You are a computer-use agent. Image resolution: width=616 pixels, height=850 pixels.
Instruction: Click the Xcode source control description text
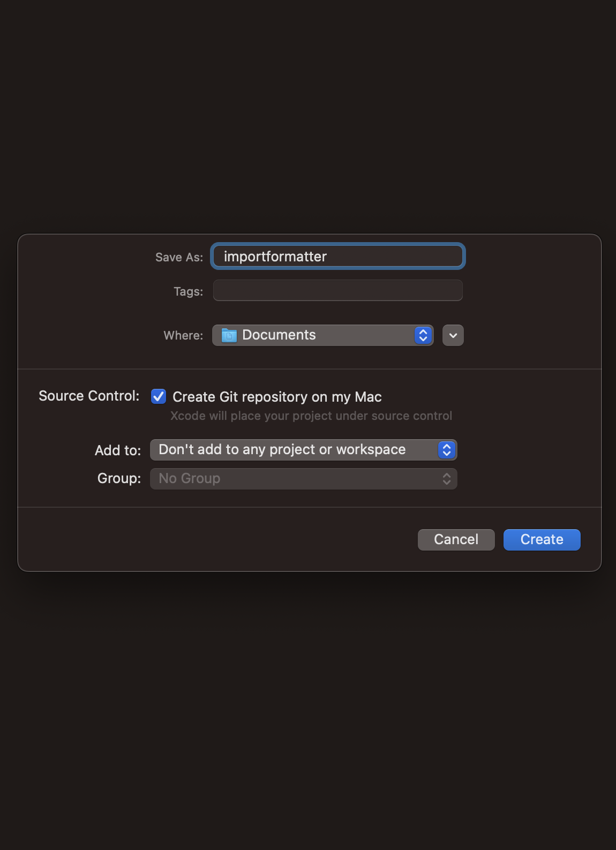pos(311,416)
